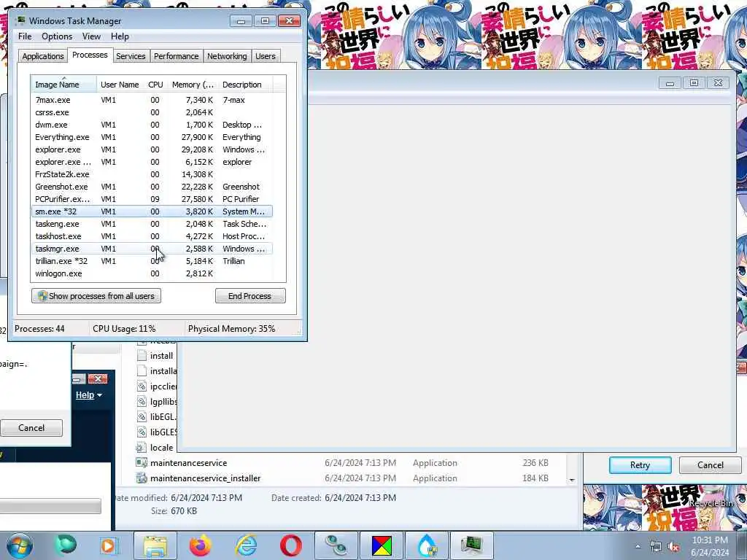Viewport: 747px width, 560px height.
Task: Select the Greenshot.exe process row
Action: pyautogui.click(x=152, y=187)
